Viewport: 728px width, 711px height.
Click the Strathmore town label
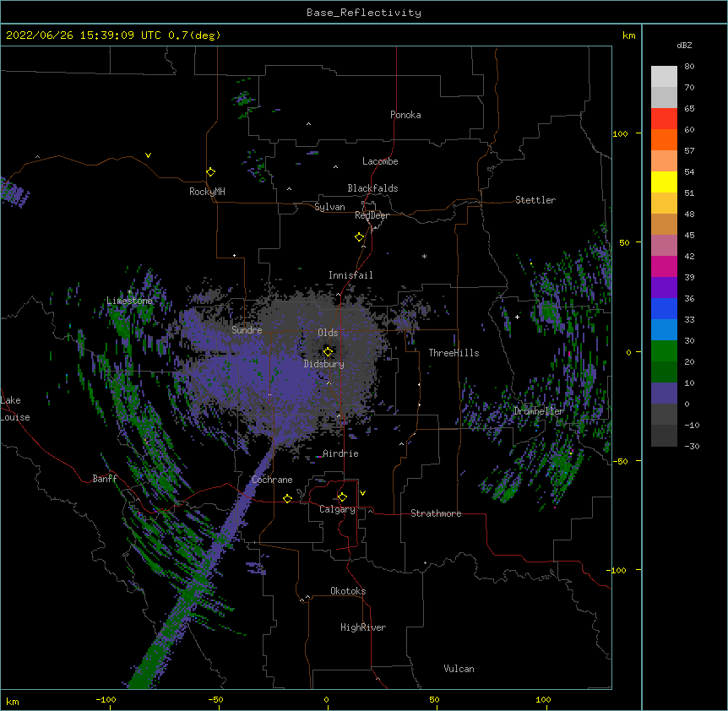click(436, 513)
